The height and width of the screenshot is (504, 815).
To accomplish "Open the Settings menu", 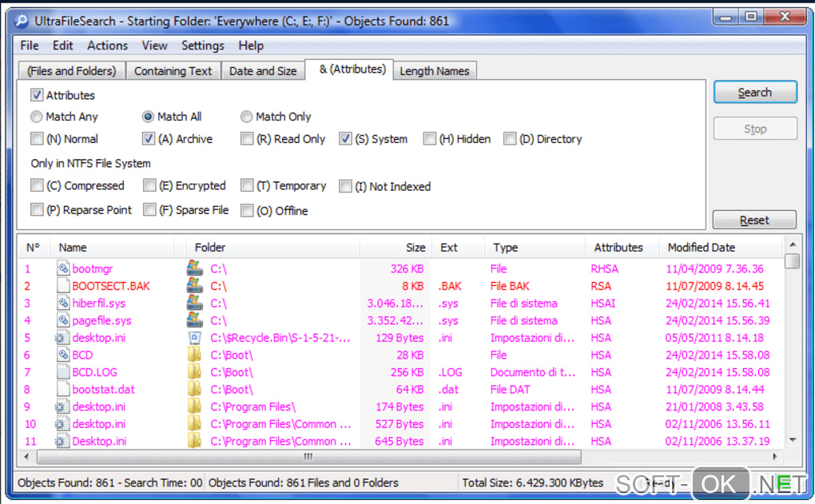I will coord(203,46).
